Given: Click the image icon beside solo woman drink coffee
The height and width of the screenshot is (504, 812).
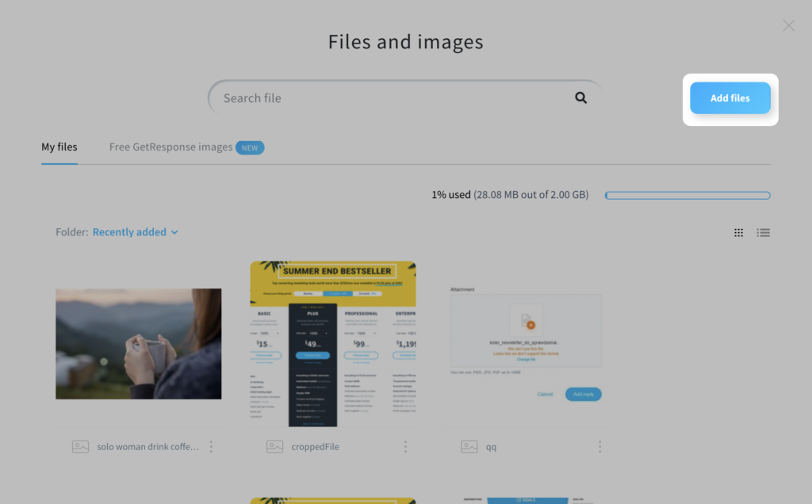Looking at the screenshot, I should [79, 446].
